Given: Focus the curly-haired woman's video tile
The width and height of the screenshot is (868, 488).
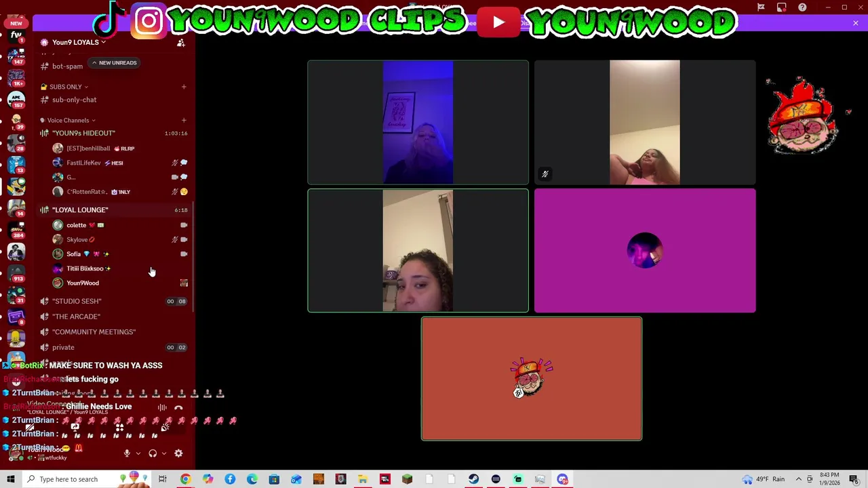Looking at the screenshot, I should click(x=418, y=251).
